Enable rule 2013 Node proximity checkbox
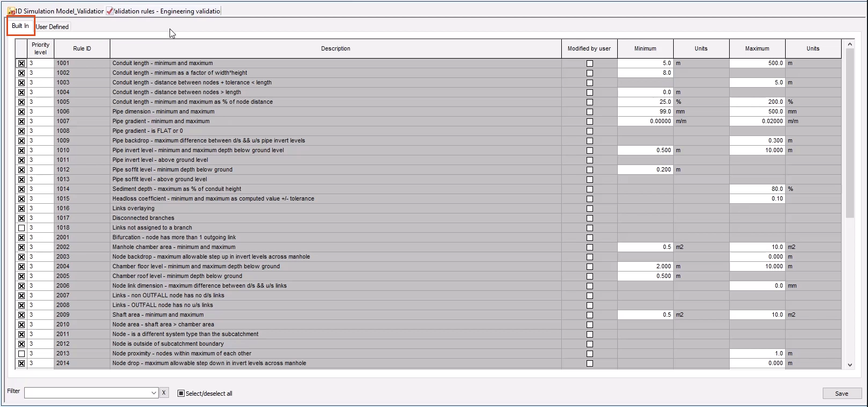This screenshot has width=868, height=407. (22, 354)
